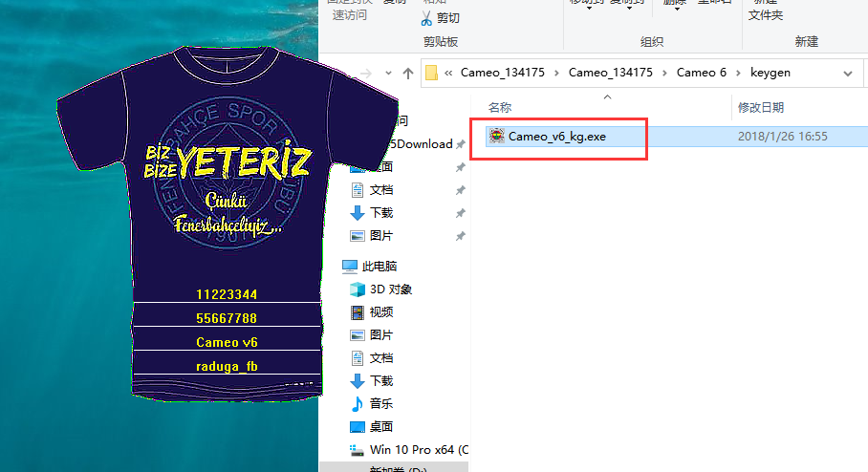Open 音乐 folder
Viewport: 868px width, 472px height.
380,403
